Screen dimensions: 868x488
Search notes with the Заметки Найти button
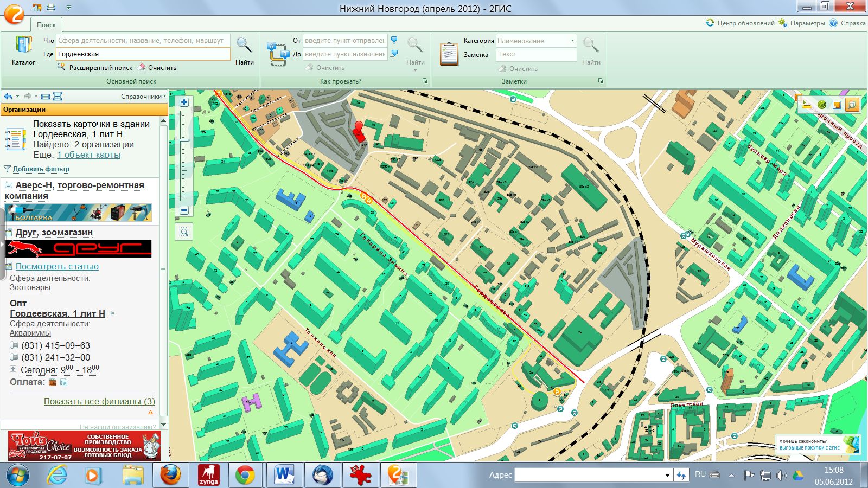point(591,52)
